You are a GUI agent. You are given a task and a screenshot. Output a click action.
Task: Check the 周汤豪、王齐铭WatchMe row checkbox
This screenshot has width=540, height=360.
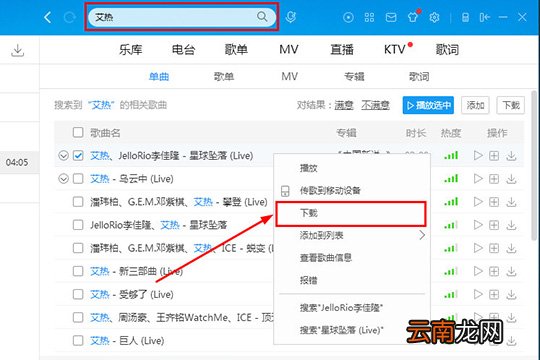(78, 317)
